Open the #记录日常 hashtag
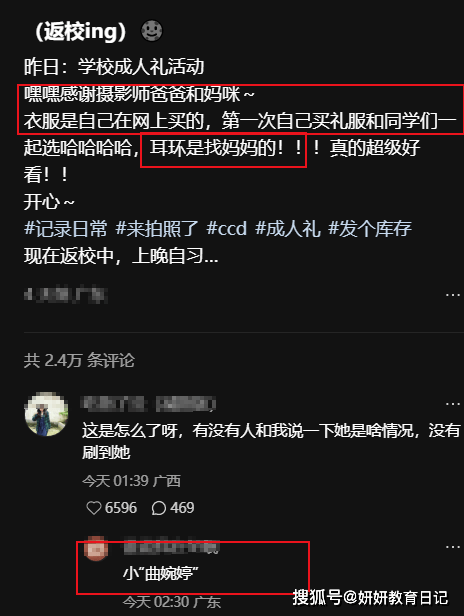 [65, 229]
